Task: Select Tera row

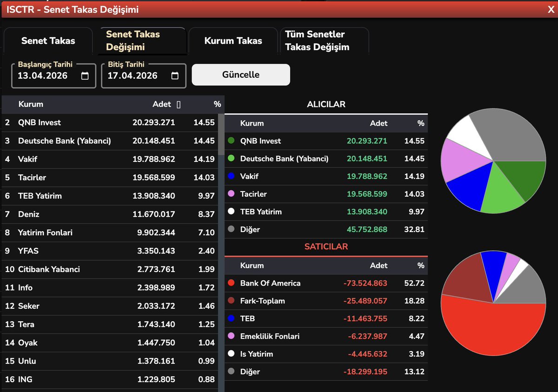Action: (x=110, y=324)
